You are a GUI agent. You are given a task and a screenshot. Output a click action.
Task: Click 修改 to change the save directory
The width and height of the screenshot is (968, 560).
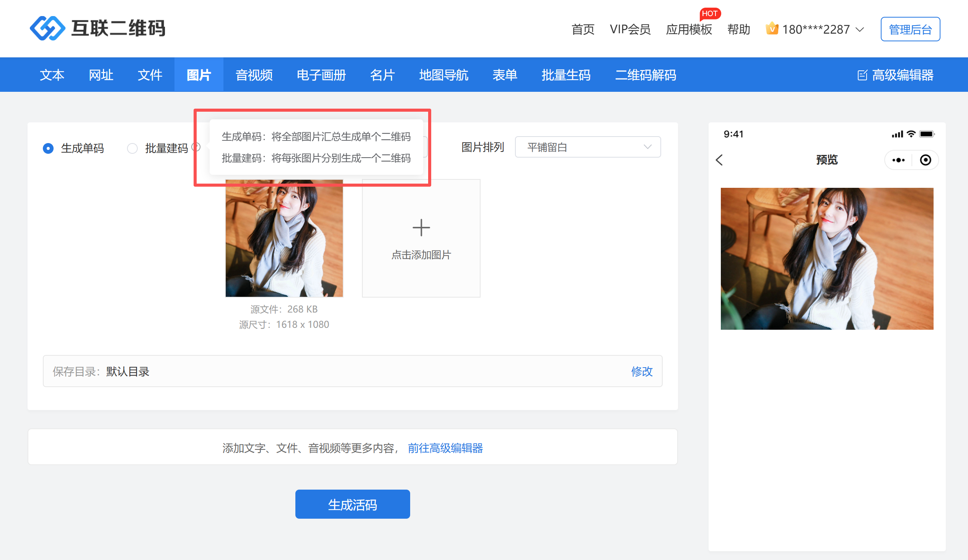point(642,371)
